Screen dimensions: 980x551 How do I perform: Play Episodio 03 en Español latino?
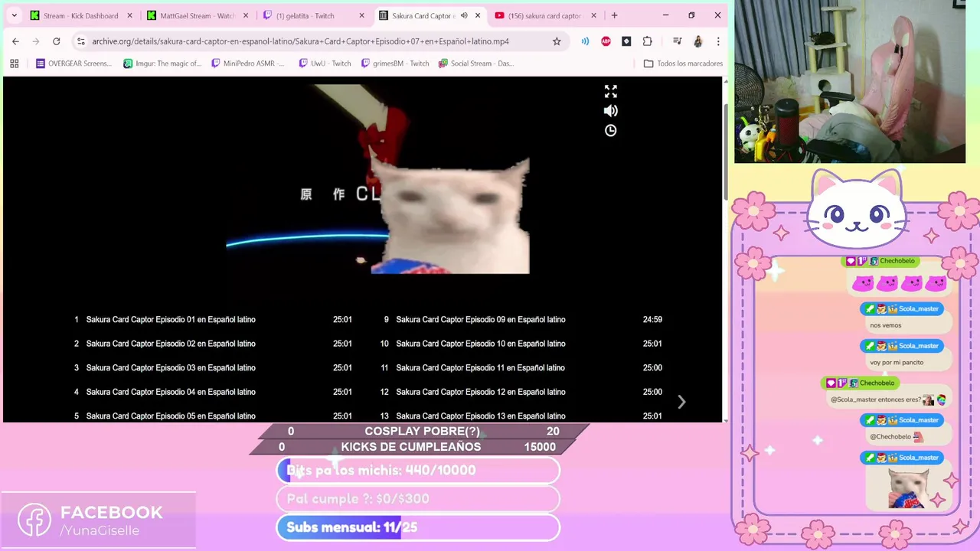(x=171, y=368)
